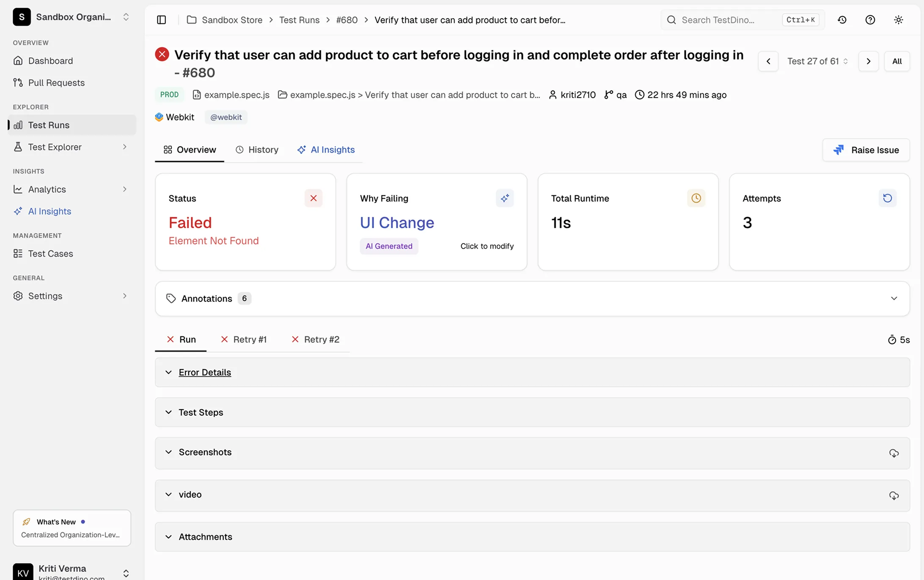Collapse Error Details section
This screenshot has height=580, width=924.
point(532,372)
